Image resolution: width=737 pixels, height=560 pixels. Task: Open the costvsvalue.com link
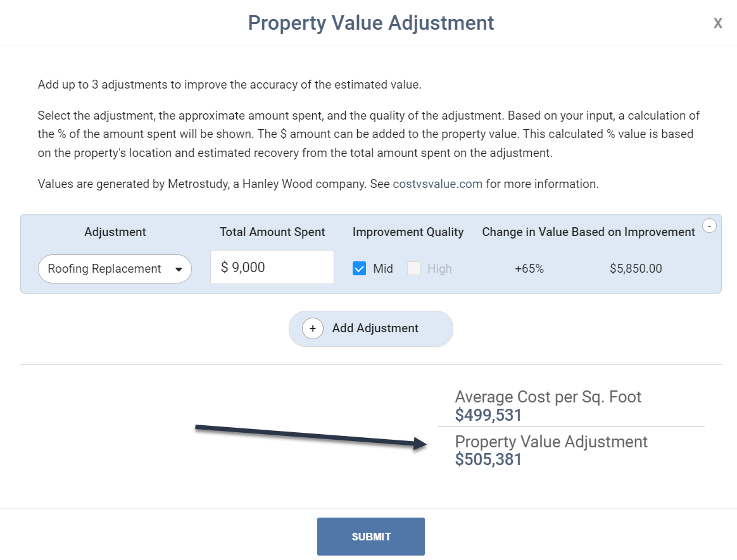pyautogui.click(x=438, y=184)
